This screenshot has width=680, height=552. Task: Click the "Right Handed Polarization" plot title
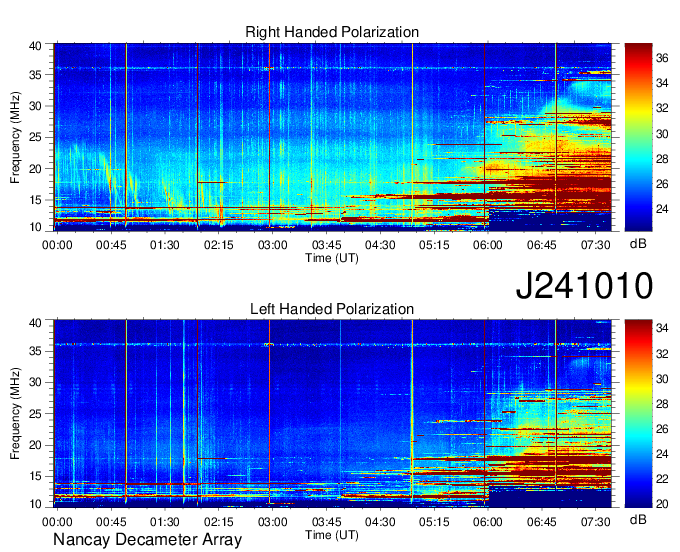pyautogui.click(x=332, y=32)
